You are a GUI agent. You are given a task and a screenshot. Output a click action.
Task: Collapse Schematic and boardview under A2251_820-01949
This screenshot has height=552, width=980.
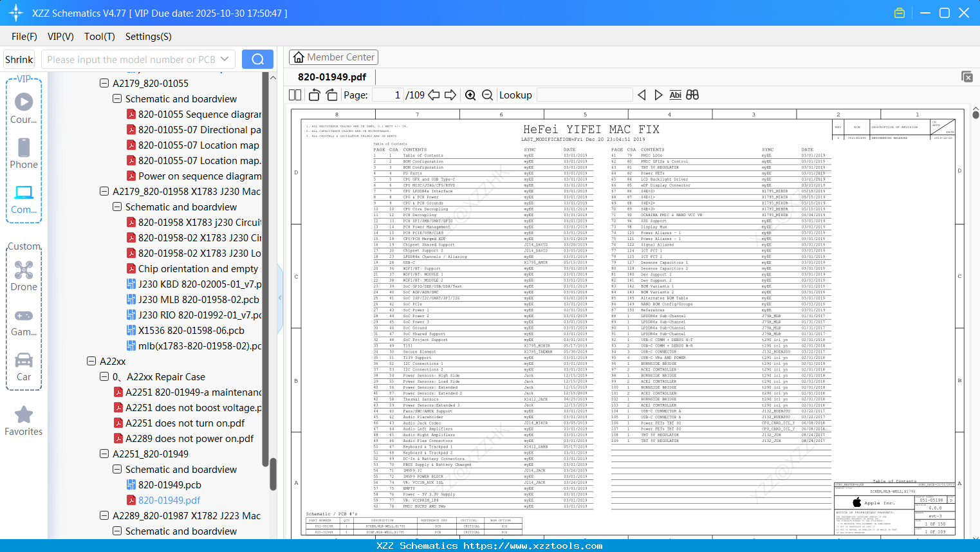[117, 470]
